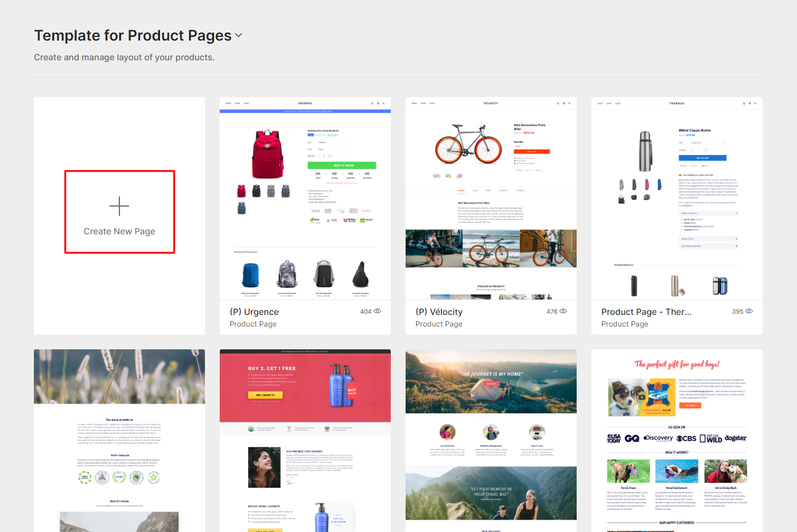The image size is (797, 532).
Task: Click the plus icon inside Create New Page box
Action: (x=119, y=207)
